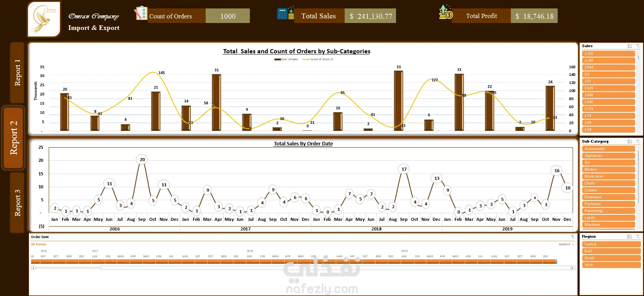Select 2.376 in the Sales slicer
Screen dimensions: 644x296
pos(609,54)
